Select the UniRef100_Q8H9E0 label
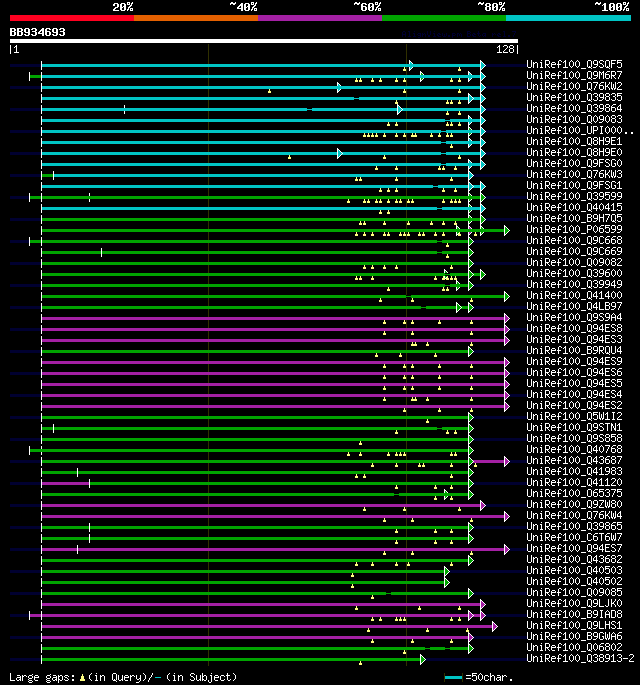 pos(574,152)
